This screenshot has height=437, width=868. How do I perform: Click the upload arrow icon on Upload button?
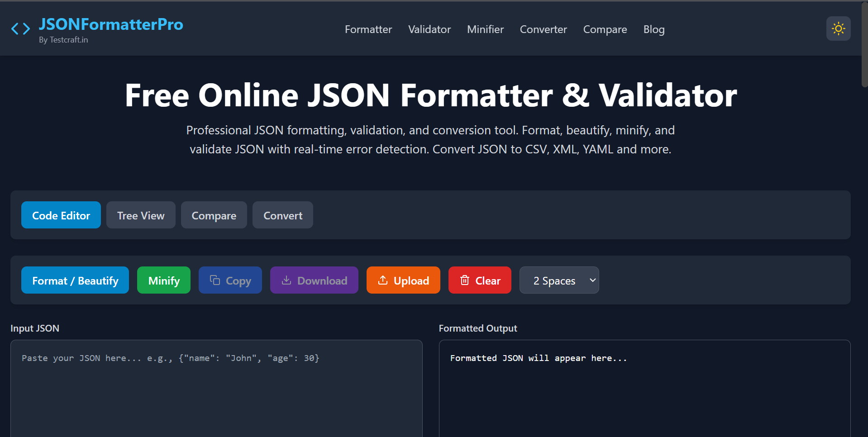tap(382, 280)
